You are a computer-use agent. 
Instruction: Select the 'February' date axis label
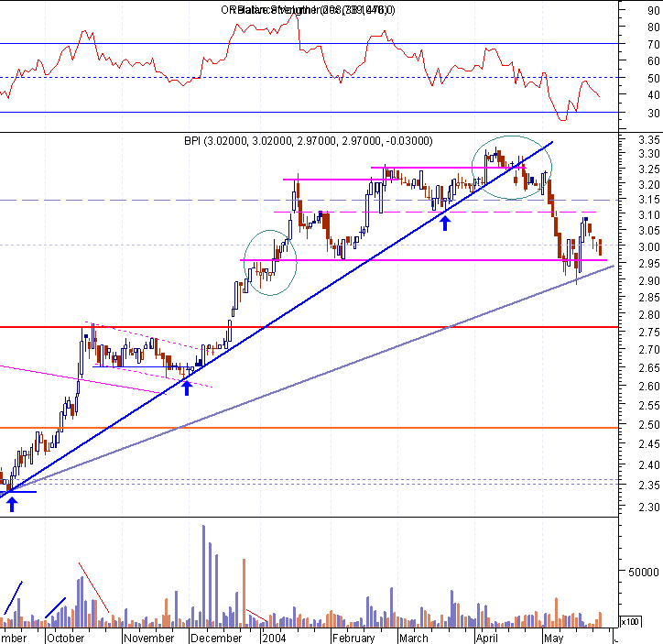[x=353, y=638]
